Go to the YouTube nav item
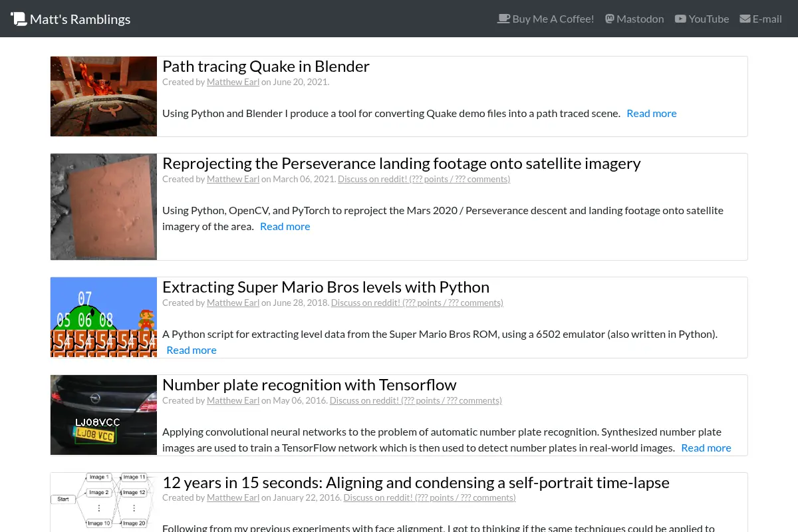Image resolution: width=798 pixels, height=532 pixels. [x=702, y=19]
